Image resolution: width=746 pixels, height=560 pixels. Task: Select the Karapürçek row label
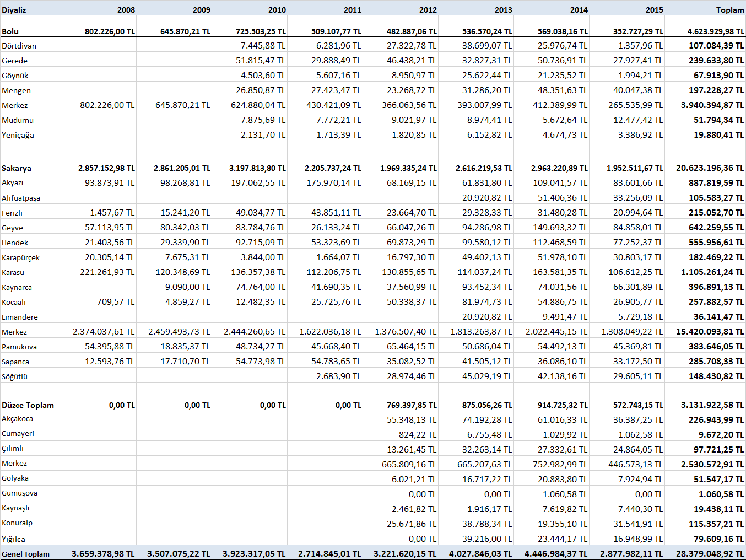pyautogui.click(x=20, y=257)
